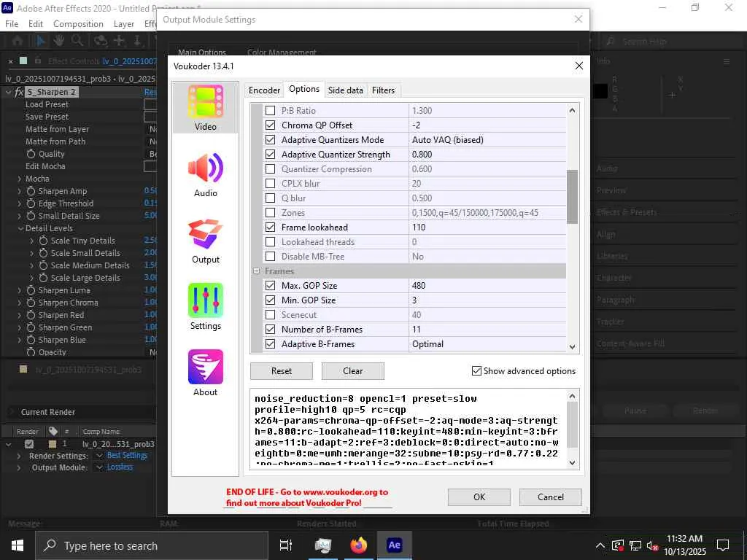Image resolution: width=747 pixels, height=560 pixels.
Task: Open Output Module dropdown arrow
Action: click(x=99, y=467)
